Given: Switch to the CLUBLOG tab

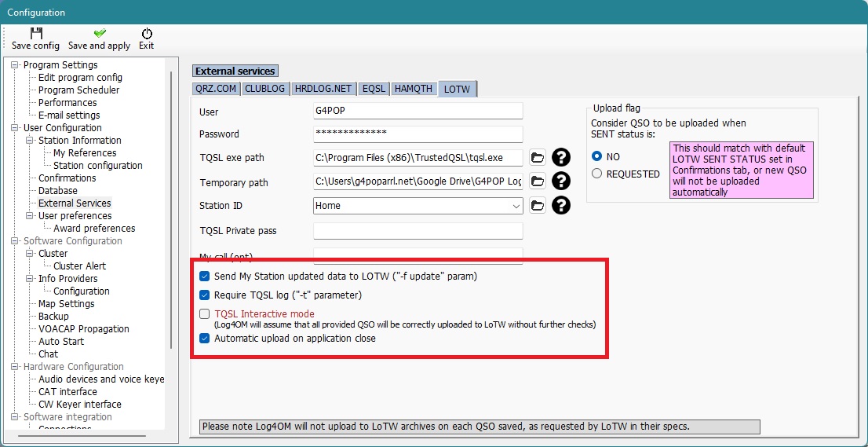Looking at the screenshot, I should coord(264,89).
